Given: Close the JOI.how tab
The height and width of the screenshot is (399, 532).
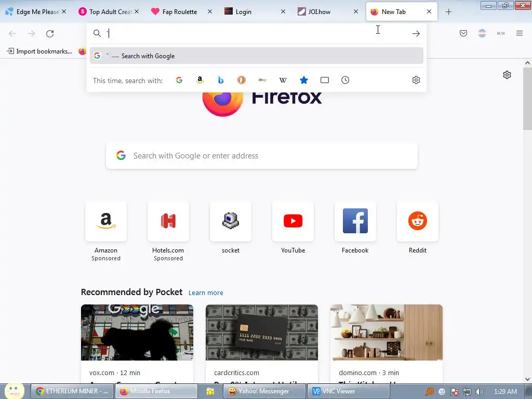Looking at the screenshot, I should pos(355,11).
